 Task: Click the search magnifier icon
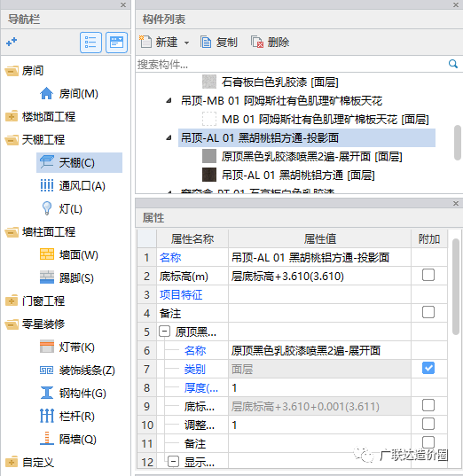453,64
